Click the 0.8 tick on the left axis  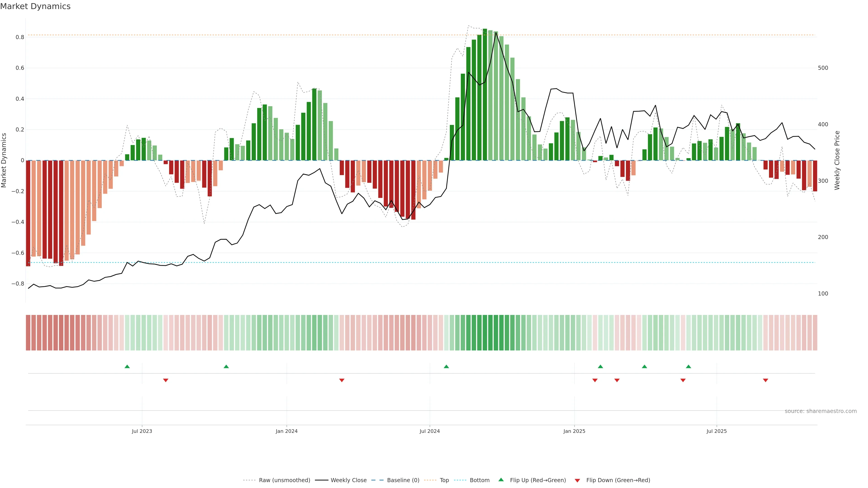click(20, 37)
